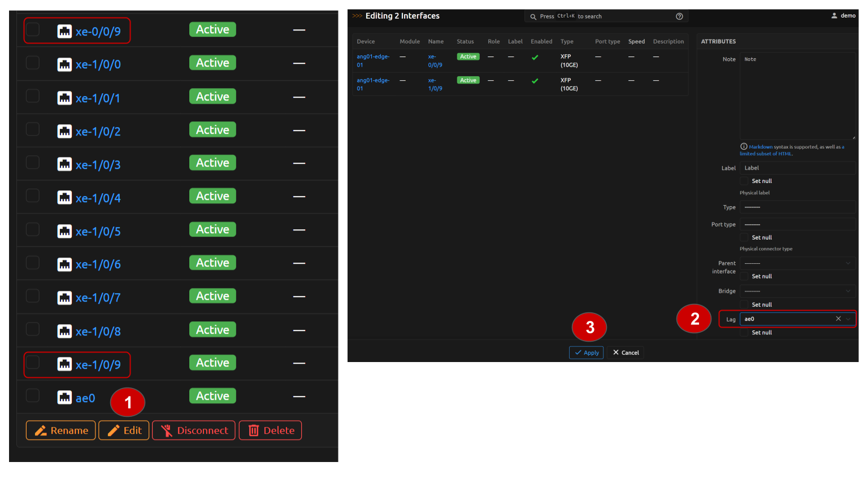Sort table by the Device column header
The width and height of the screenshot is (868, 488).
click(366, 41)
